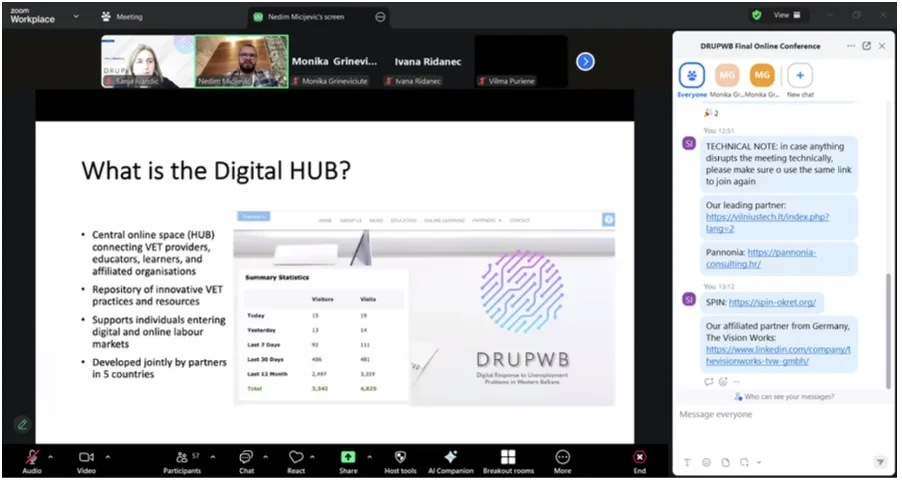902x482 pixels.
Task: Show next participants with blue arrow
Action: [586, 62]
